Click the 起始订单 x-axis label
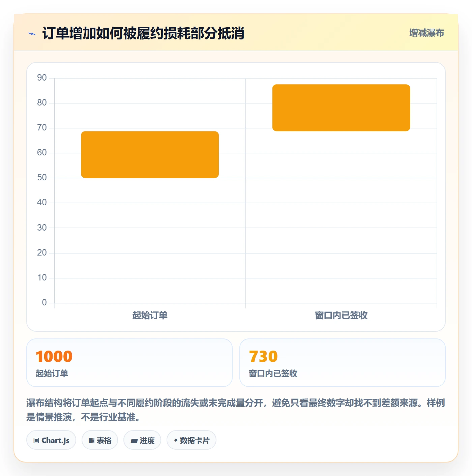The height and width of the screenshot is (476, 472). click(150, 316)
